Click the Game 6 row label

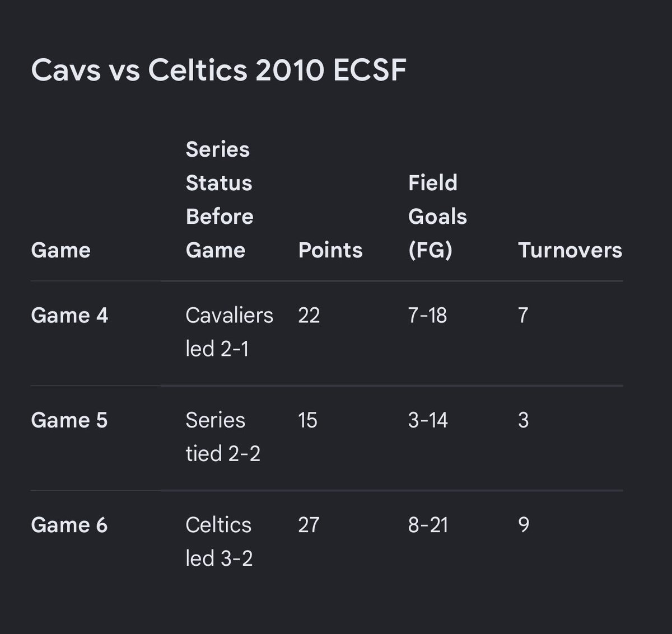click(x=69, y=525)
